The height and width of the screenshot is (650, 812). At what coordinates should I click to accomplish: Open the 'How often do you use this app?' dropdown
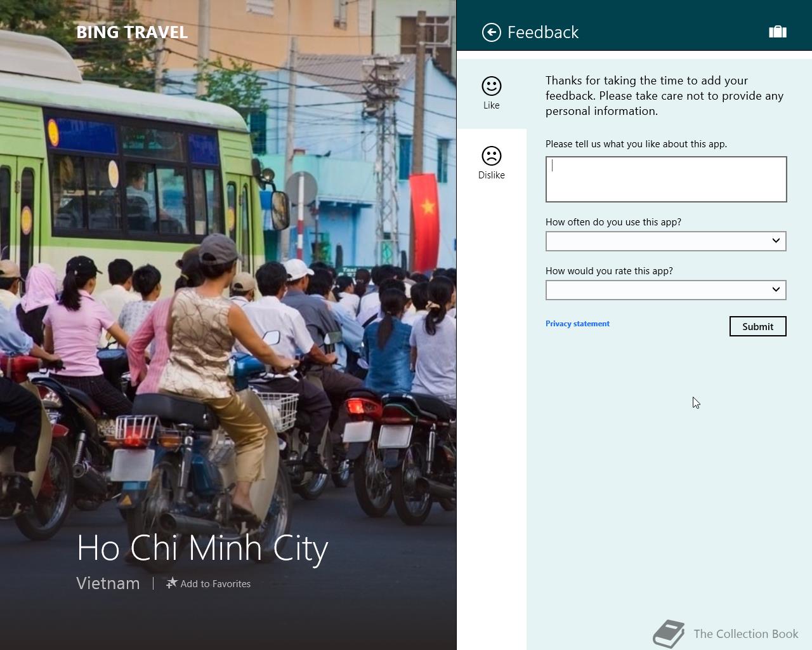(x=666, y=241)
